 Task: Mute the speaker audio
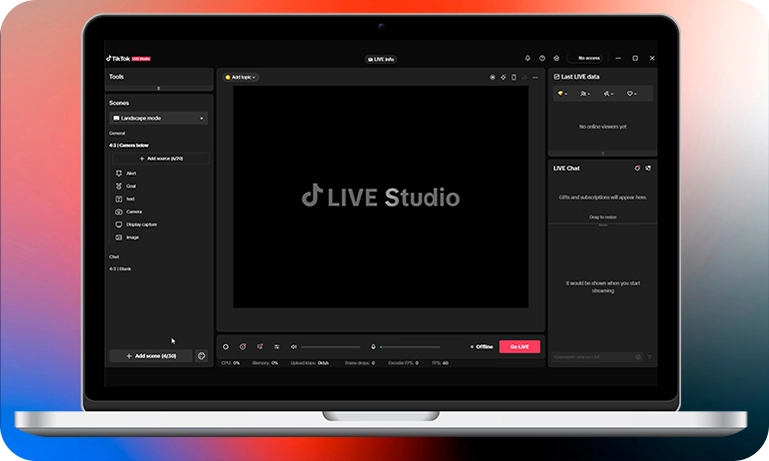point(294,346)
